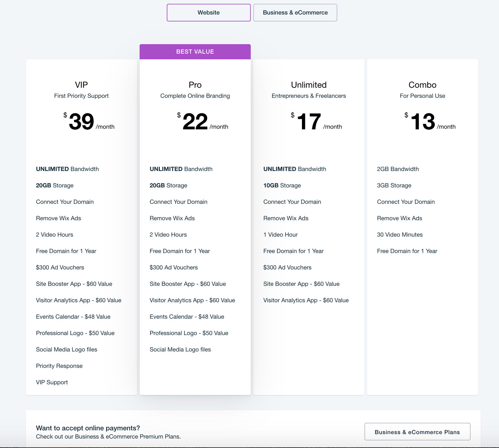Click the $39 per month price

(89, 121)
